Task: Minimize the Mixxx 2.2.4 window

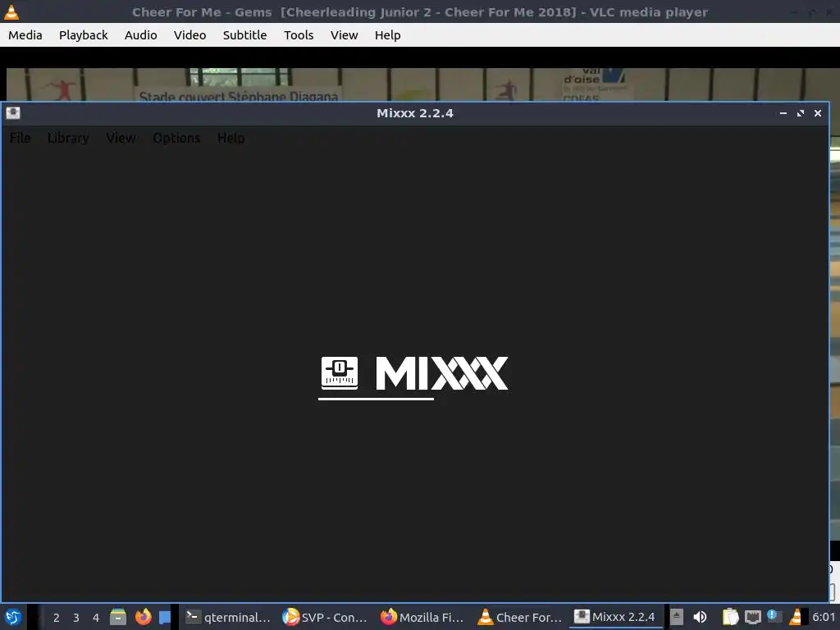Action: tap(783, 113)
